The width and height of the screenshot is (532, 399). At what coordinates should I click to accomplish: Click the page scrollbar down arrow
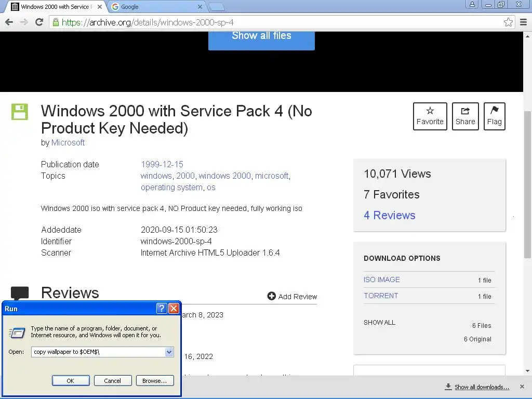pyautogui.click(x=528, y=371)
